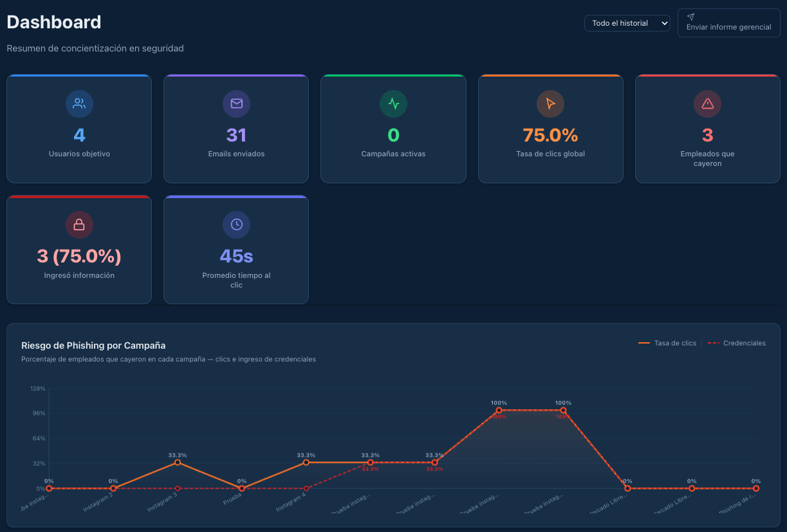Screen dimensions: 787x532
Task: Click the users icon above Usuarios objetivo
Action: pos(79,104)
